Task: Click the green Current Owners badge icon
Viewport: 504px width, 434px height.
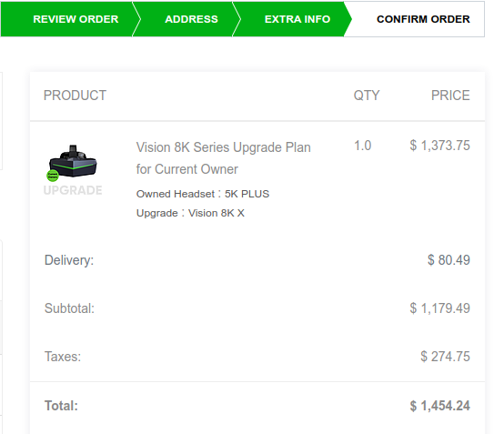Action: point(53,176)
